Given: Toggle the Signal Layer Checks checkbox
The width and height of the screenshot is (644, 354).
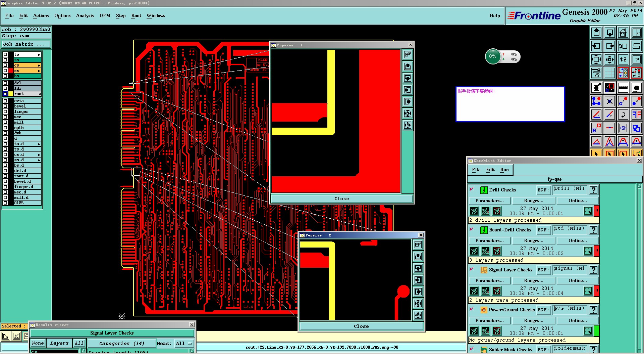Looking at the screenshot, I should [x=472, y=269].
